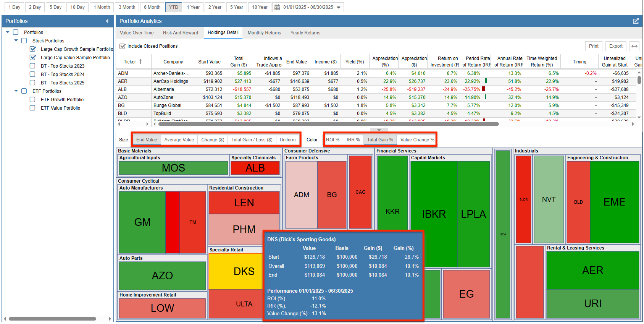644x324 pixels.
Task: Click the pale PHM treemap tile
Action: 244,229
